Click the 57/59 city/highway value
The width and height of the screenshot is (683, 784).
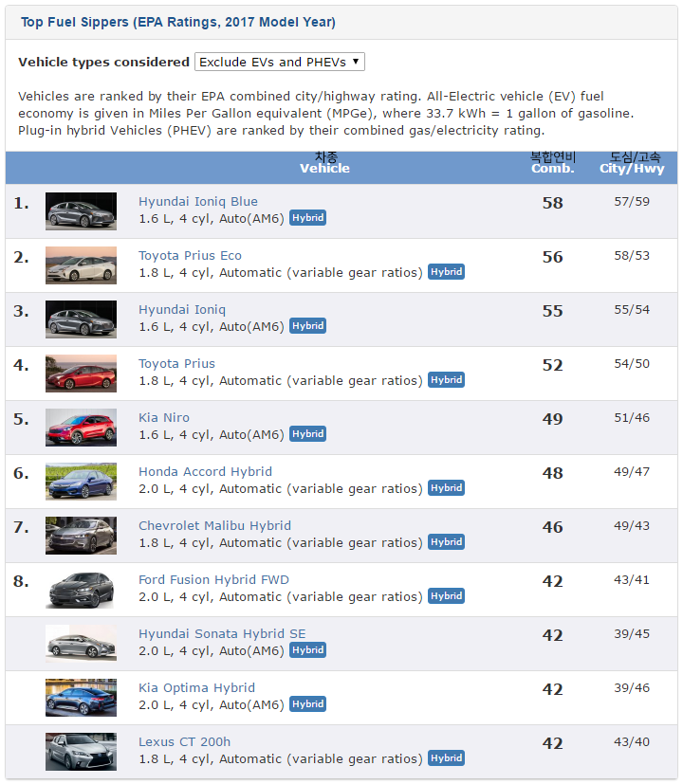click(x=632, y=202)
